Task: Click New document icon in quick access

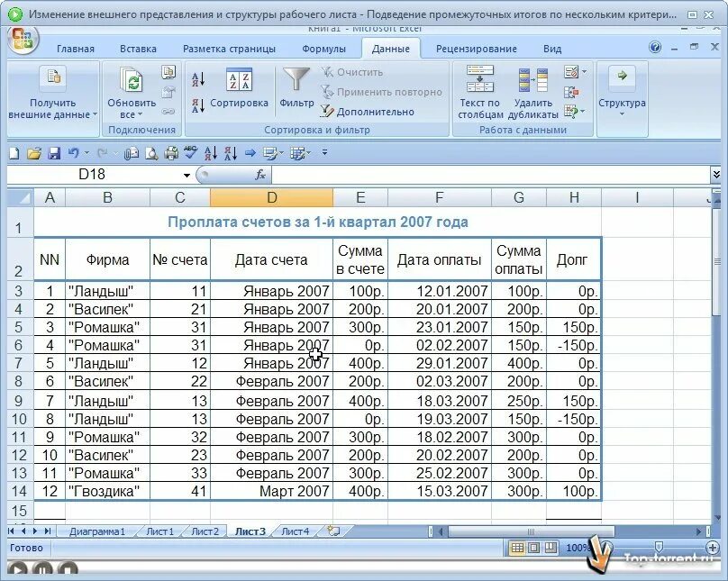Action: [x=14, y=152]
